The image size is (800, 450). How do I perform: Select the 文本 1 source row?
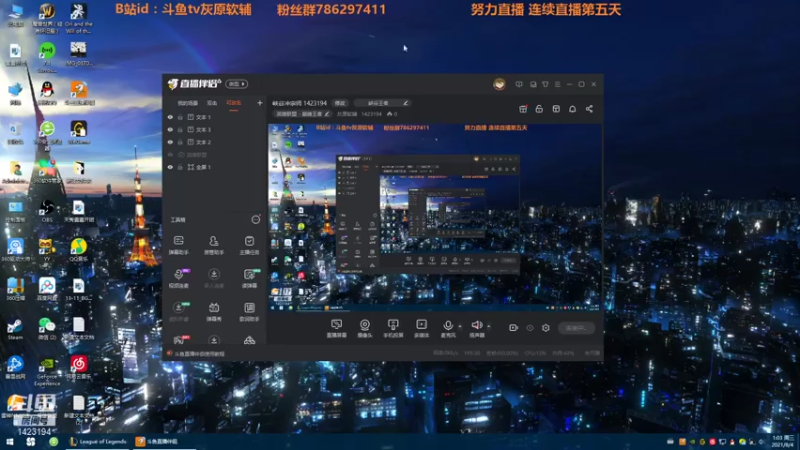[x=214, y=117]
